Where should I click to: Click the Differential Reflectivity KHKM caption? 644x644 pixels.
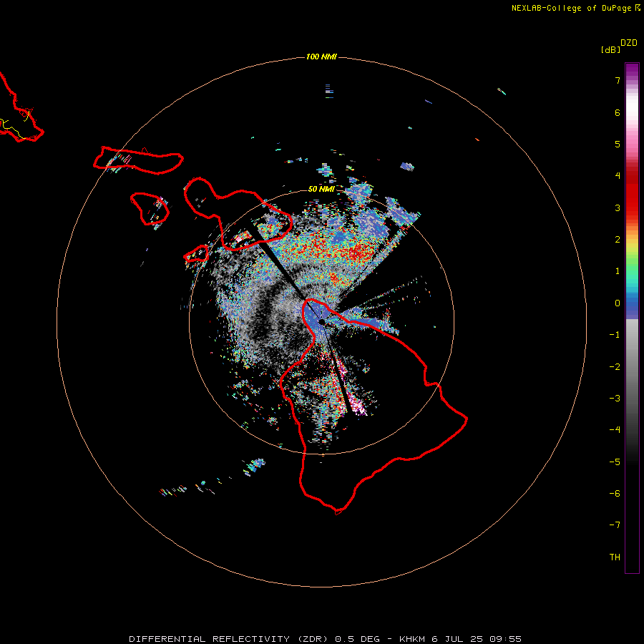coord(326,639)
